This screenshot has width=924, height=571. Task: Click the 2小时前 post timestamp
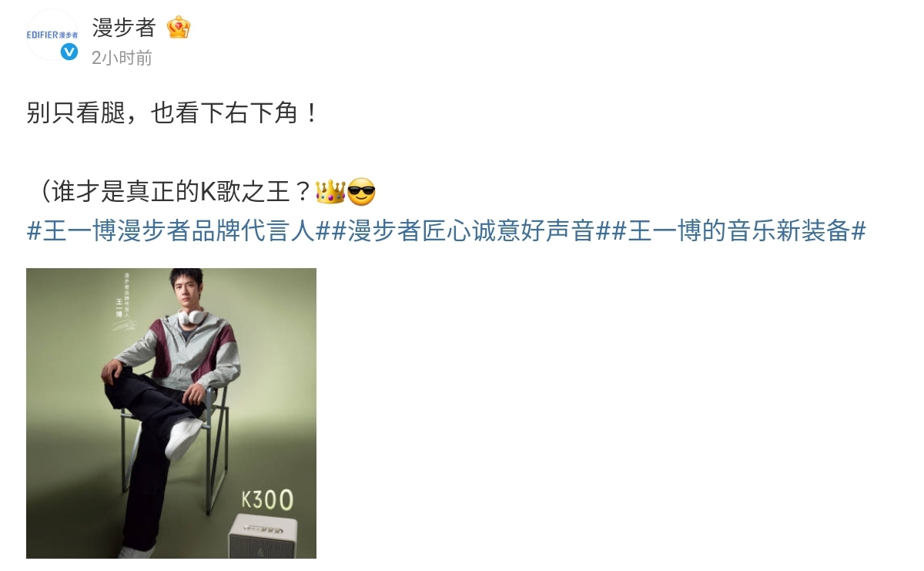click(122, 58)
